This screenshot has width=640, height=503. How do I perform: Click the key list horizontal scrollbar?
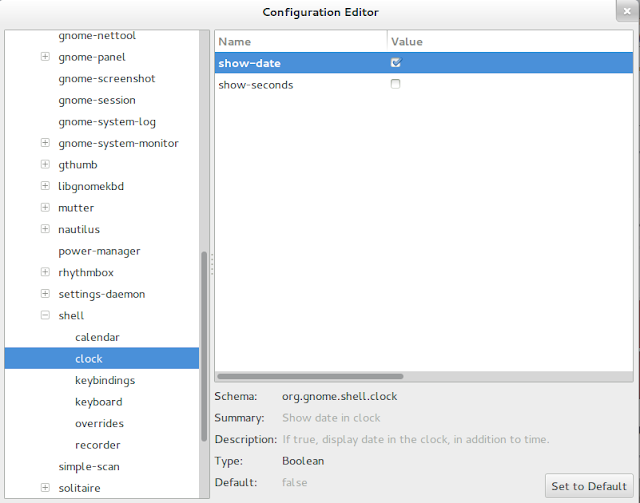(x=310, y=376)
